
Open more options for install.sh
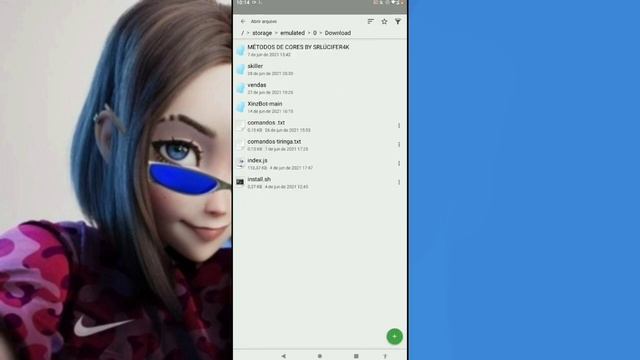coord(399,182)
